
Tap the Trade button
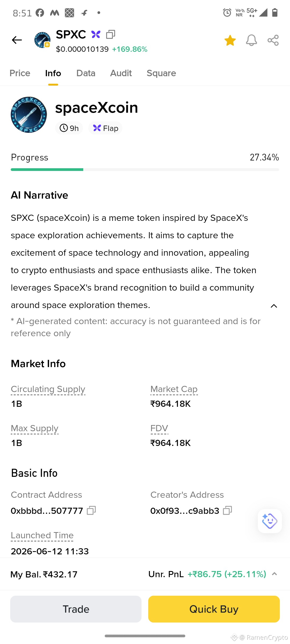click(76, 609)
